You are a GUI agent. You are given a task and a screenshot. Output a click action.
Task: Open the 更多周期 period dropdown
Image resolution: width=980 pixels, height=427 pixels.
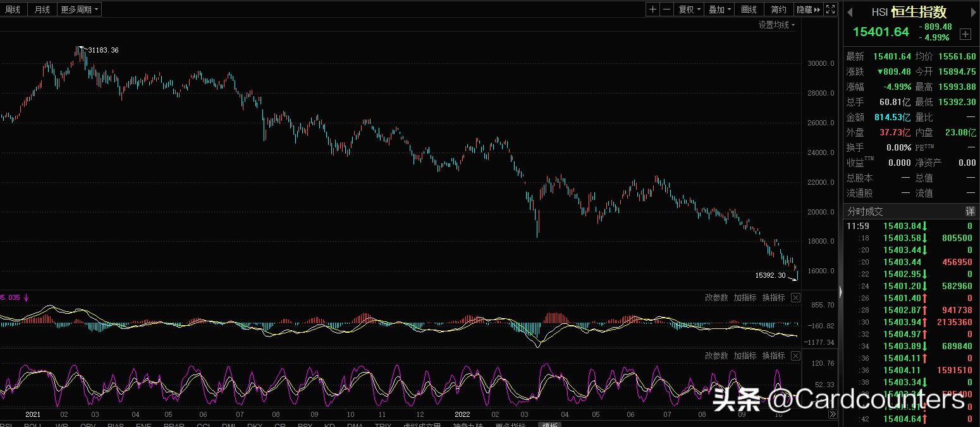click(x=79, y=9)
